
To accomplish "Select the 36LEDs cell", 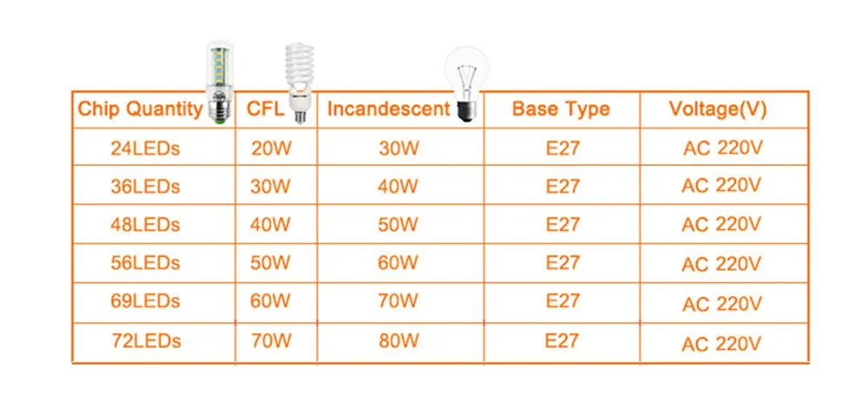I will click(146, 187).
